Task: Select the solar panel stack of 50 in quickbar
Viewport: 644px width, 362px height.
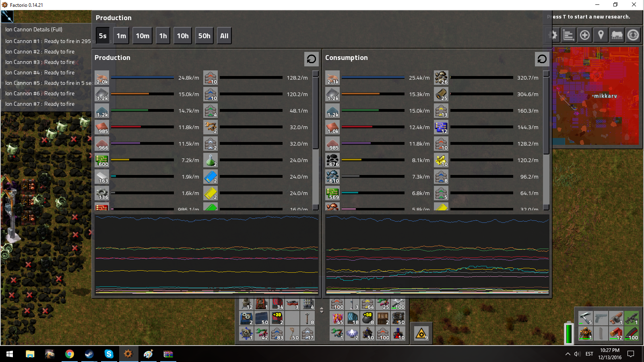Action: 262,318
